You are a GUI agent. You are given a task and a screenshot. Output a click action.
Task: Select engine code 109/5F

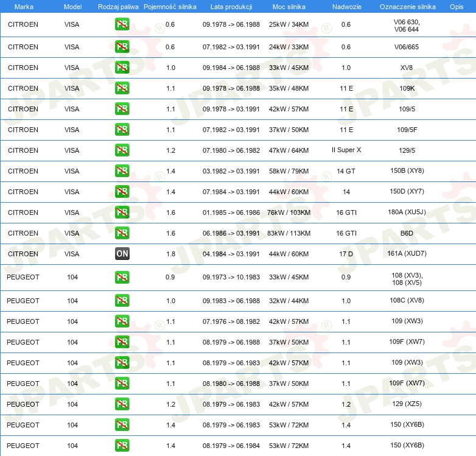[407, 130]
